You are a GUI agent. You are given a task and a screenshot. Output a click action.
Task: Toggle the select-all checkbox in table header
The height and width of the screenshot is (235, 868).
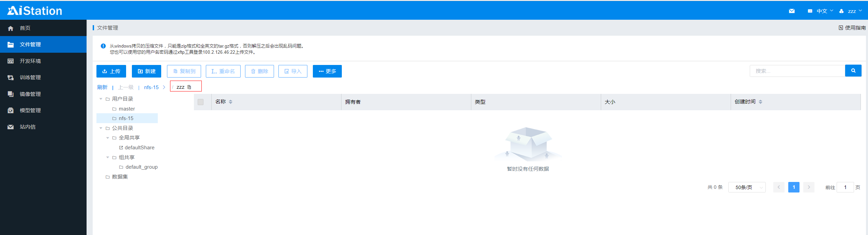200,102
